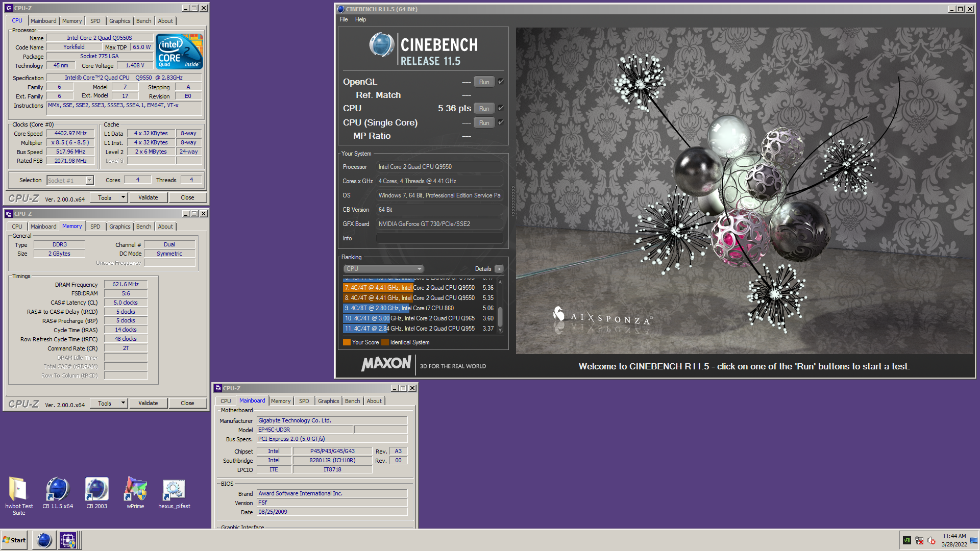Open Tools dropdown arrow in Memory CPU-Z window
Viewport: 980px width, 551px height.
(123, 403)
